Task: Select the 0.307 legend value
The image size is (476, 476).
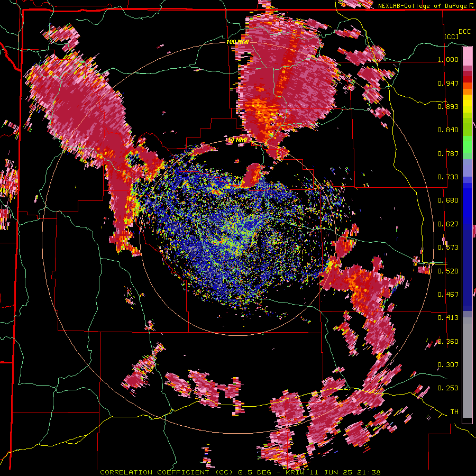Action: [x=448, y=364]
